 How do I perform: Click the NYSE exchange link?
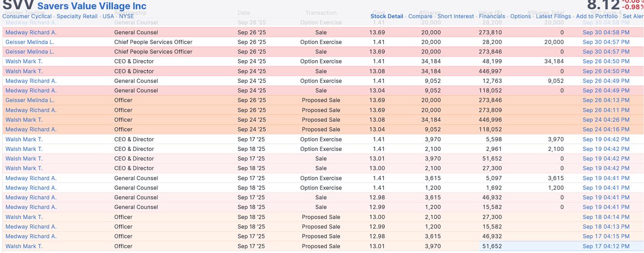(127, 16)
